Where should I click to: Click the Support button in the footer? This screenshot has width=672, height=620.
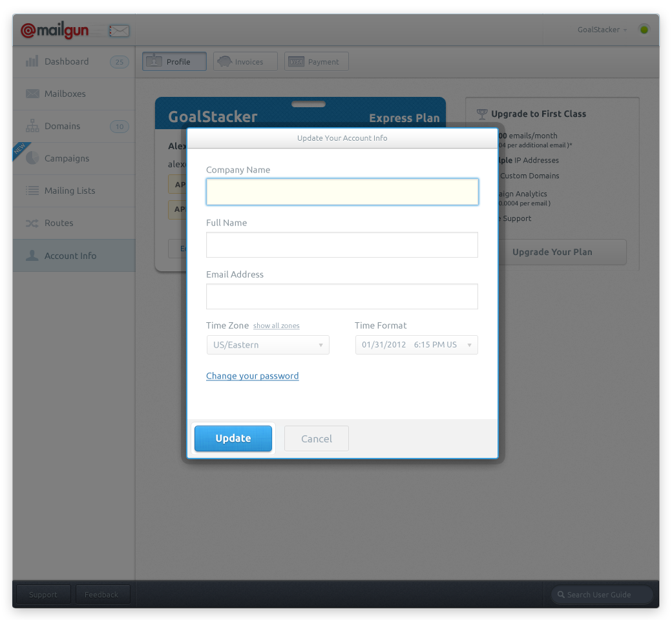tap(43, 594)
